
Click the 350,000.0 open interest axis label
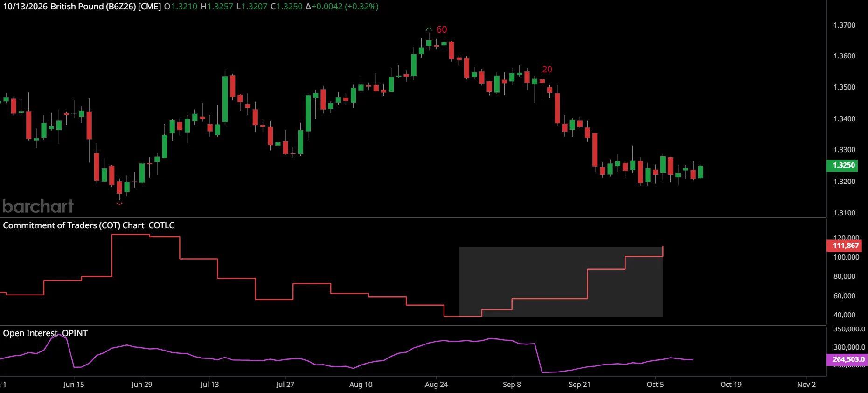(x=849, y=329)
